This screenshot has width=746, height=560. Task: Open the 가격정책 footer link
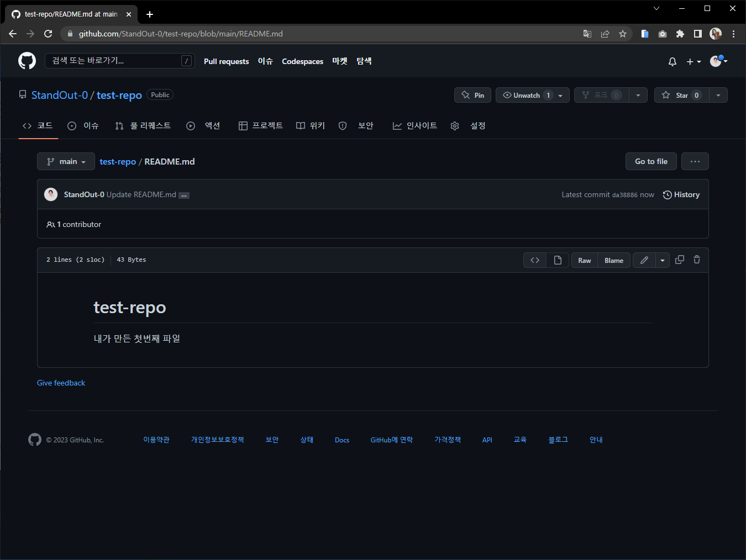448,440
